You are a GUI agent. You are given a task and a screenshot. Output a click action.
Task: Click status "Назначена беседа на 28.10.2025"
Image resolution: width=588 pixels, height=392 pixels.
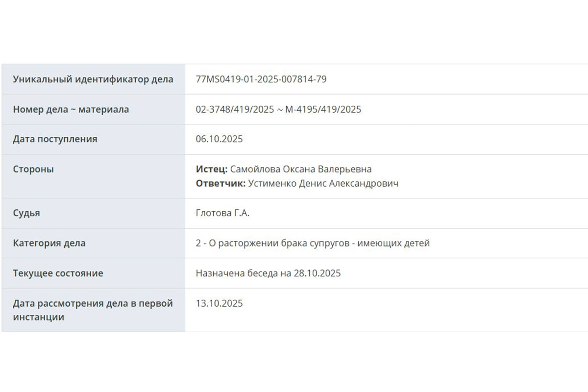pos(268,273)
